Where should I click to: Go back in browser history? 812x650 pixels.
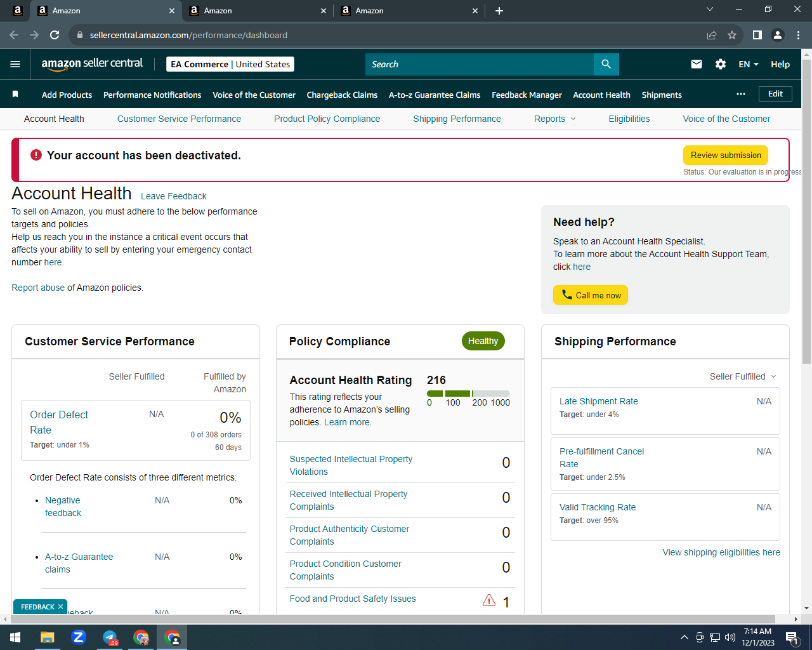pos(14,35)
